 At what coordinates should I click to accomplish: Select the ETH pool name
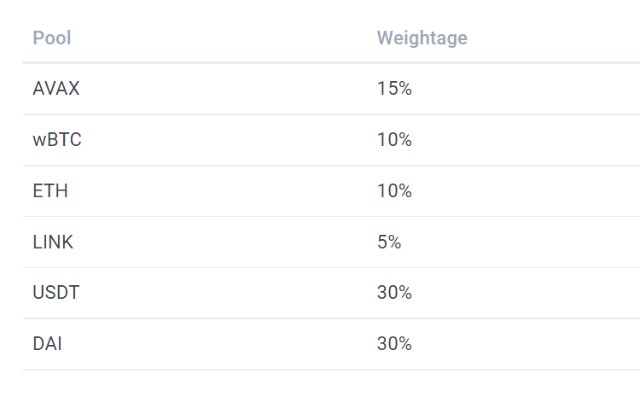point(50,191)
